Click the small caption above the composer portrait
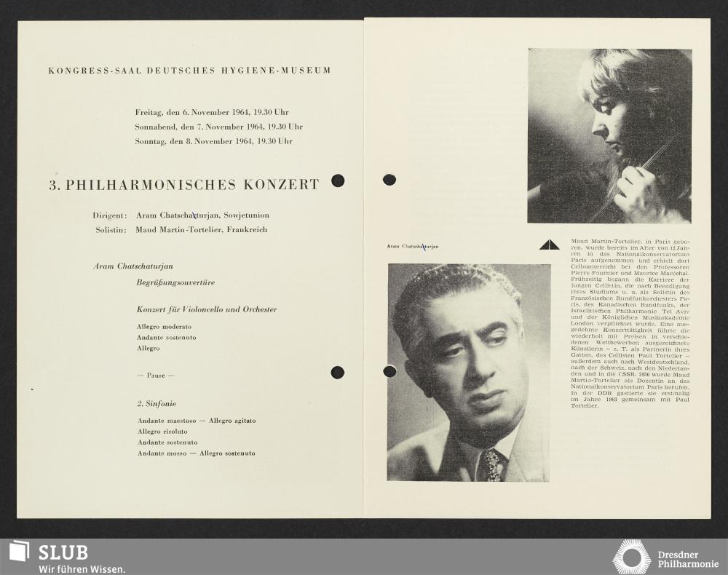 (x=413, y=247)
